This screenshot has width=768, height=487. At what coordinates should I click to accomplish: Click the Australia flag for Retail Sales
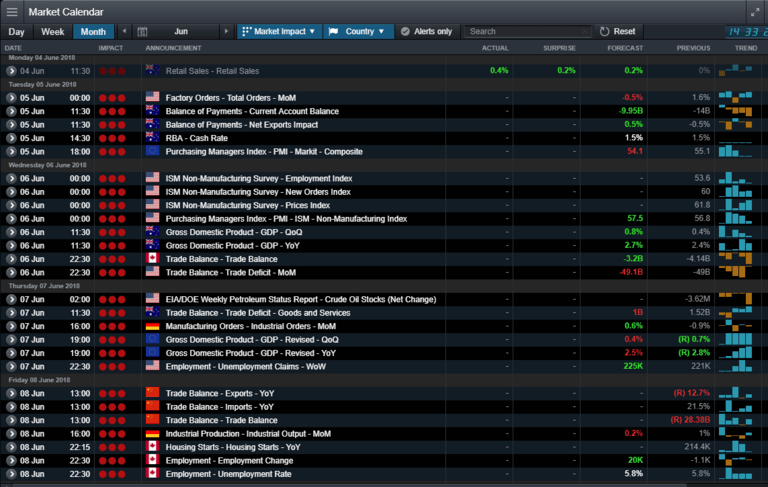coord(152,70)
